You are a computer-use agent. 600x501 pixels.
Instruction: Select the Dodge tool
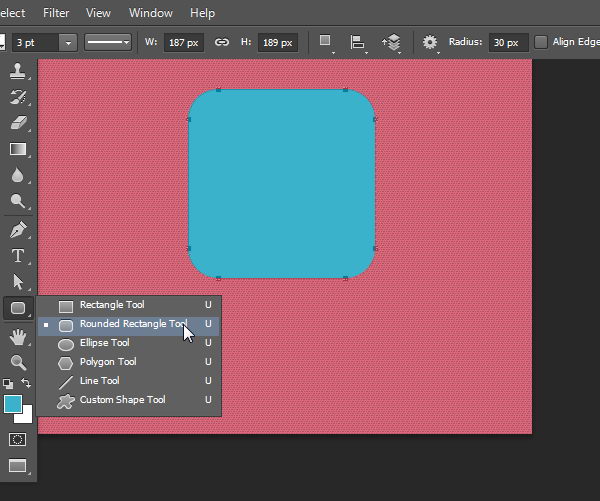[18, 201]
